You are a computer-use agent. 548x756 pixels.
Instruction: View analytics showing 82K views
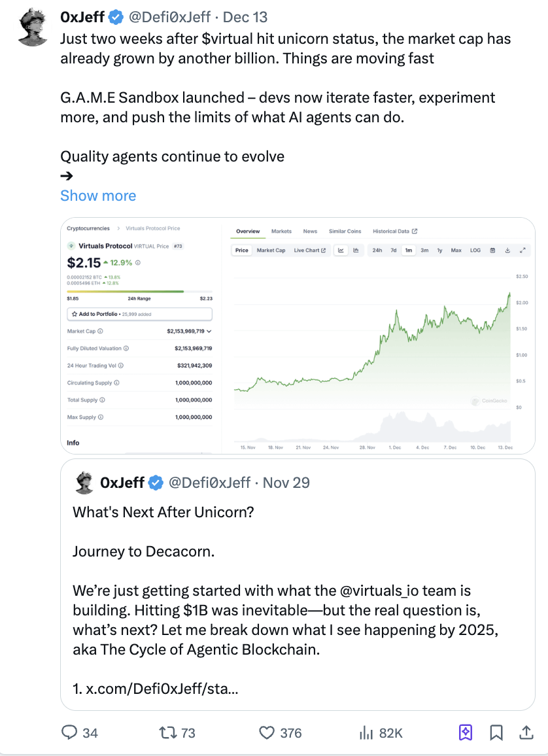coord(366,732)
